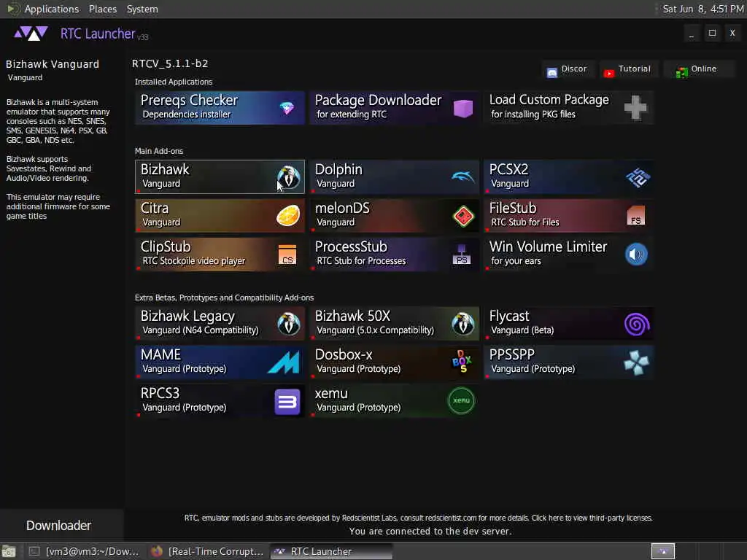Image resolution: width=747 pixels, height=560 pixels.
Task: Select the Prereqs Checker tile title
Action: (x=189, y=101)
